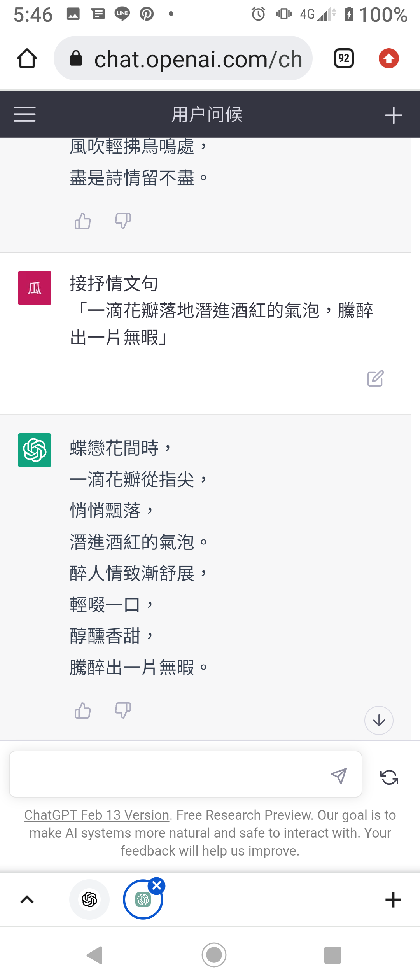The width and height of the screenshot is (420, 980).
Task: Thumbs up the upper poem reply
Action: click(x=82, y=220)
